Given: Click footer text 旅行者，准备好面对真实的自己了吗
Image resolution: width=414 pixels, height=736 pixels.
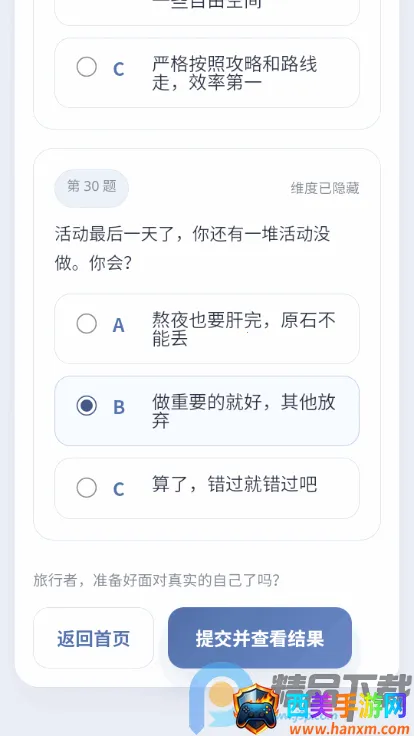Looking at the screenshot, I should pos(157,581).
